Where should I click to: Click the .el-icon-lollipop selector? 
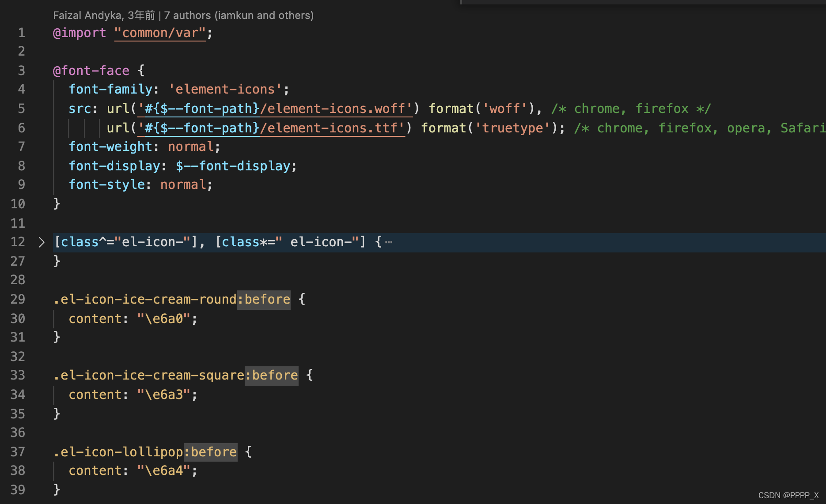118,452
